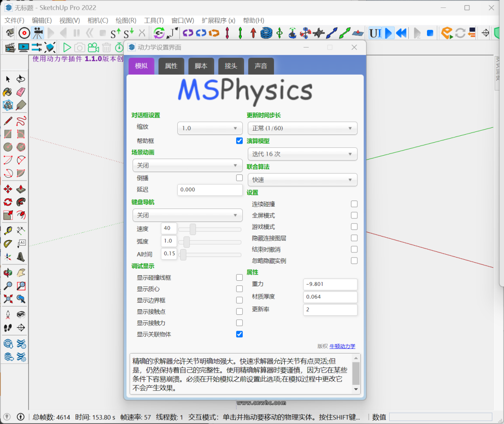This screenshot has width=504, height=424.
Task: Open the 键盘导航 dropdown
Action: (188, 215)
